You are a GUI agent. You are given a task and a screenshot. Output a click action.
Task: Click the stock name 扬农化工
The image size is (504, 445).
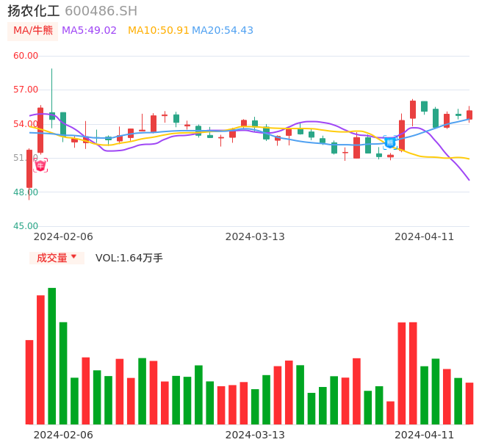[x=34, y=11]
